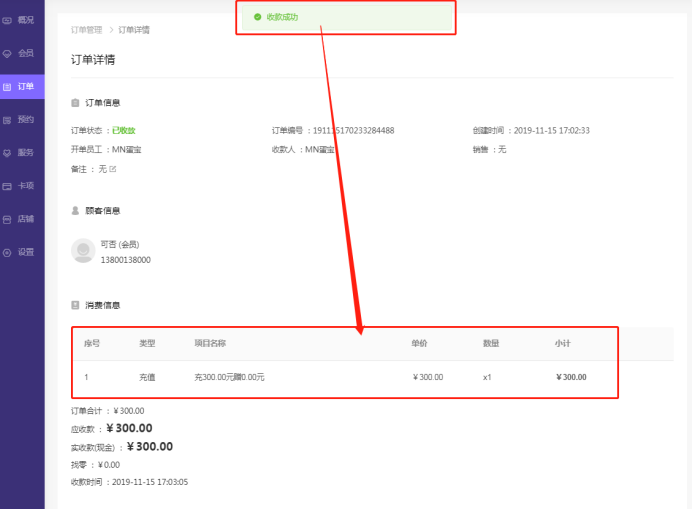
Task: Click the 订单详情 page heading
Action: (x=93, y=60)
